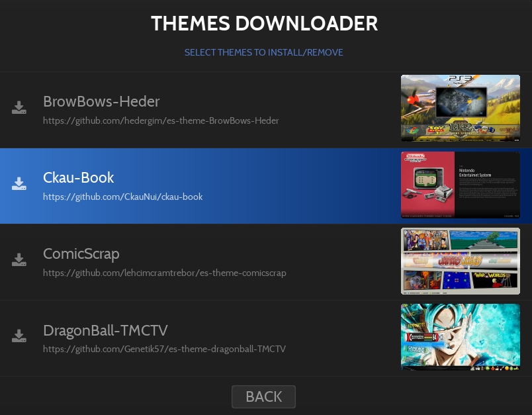This screenshot has height=415, width=532.
Task: Click the download icon beside BrowBows-Heder
Action: pyautogui.click(x=19, y=108)
